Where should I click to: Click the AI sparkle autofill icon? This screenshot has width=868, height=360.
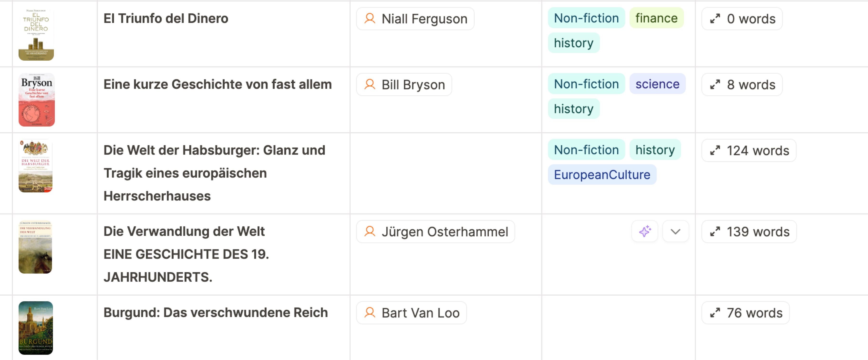point(645,232)
